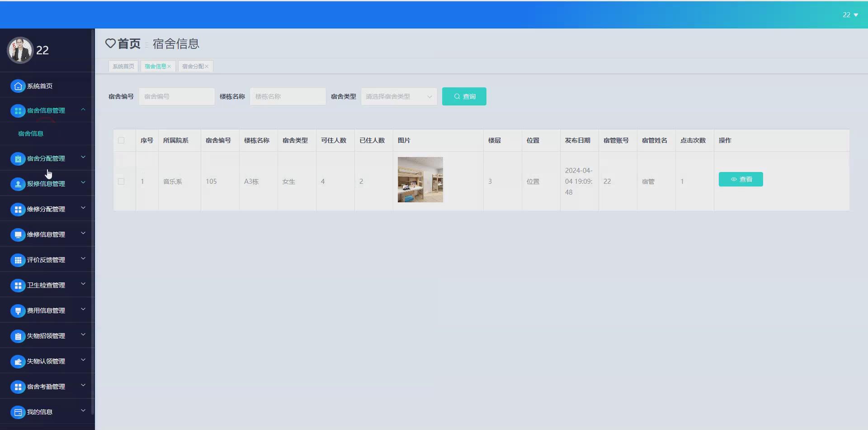Click the heart icon beside 首页
Screen dimensions: 868x430
point(110,43)
